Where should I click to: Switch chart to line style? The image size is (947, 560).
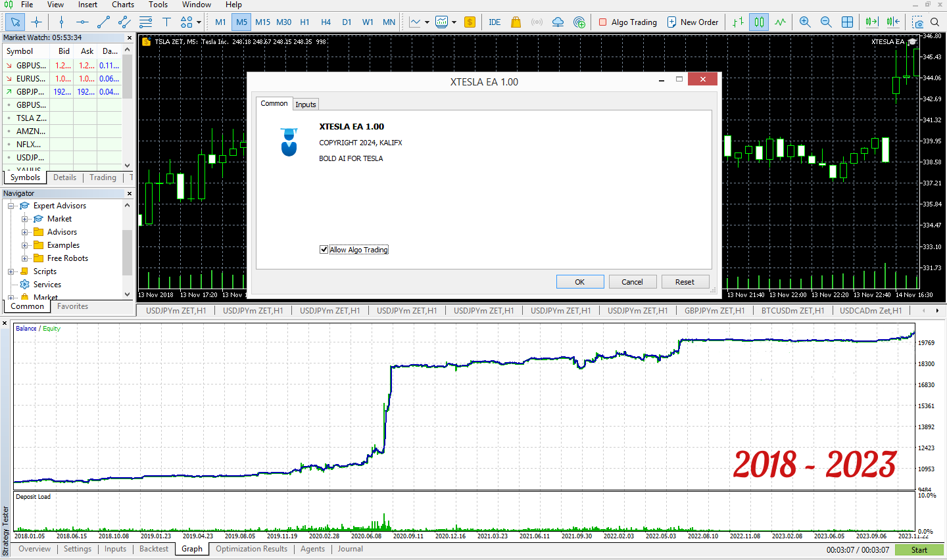780,22
